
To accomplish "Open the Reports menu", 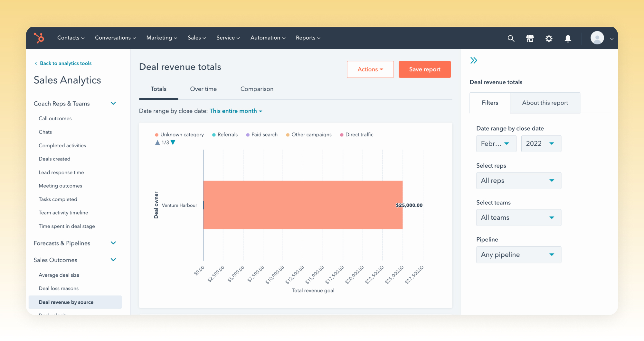I will point(308,38).
